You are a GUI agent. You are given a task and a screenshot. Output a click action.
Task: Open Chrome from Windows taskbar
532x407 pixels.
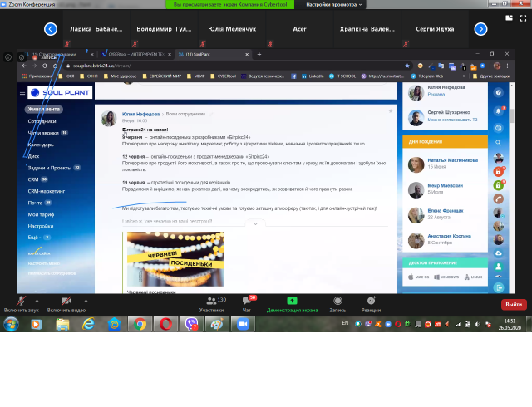(x=140, y=324)
